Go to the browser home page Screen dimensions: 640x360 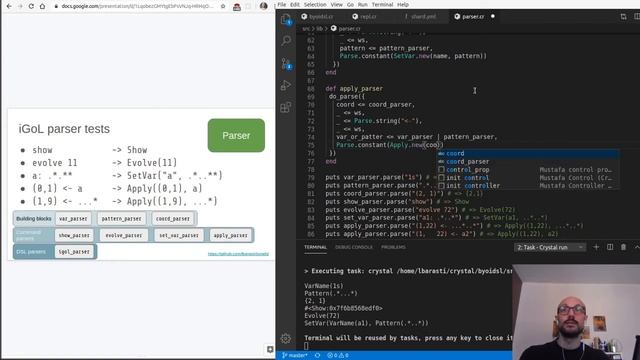[42, 6]
